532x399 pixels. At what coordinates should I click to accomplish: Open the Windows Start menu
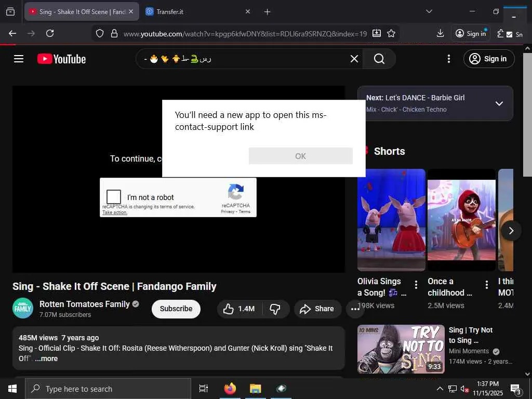pyautogui.click(x=12, y=389)
